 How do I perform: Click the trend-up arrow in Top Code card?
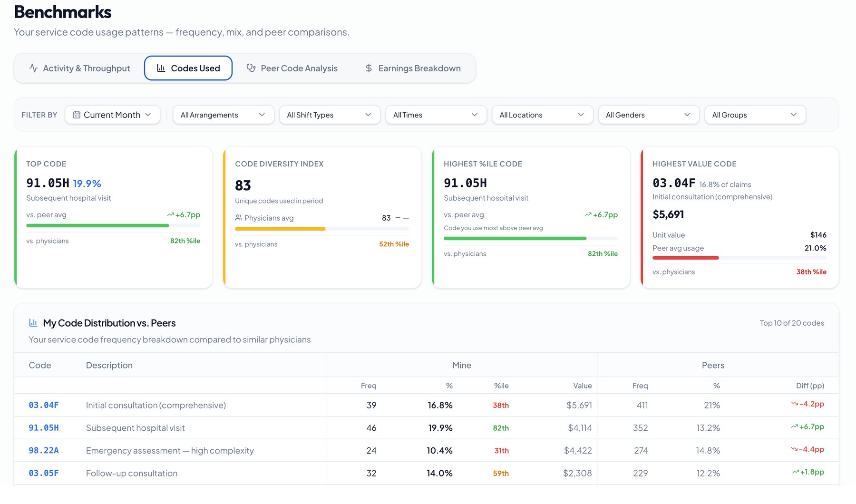[170, 214]
